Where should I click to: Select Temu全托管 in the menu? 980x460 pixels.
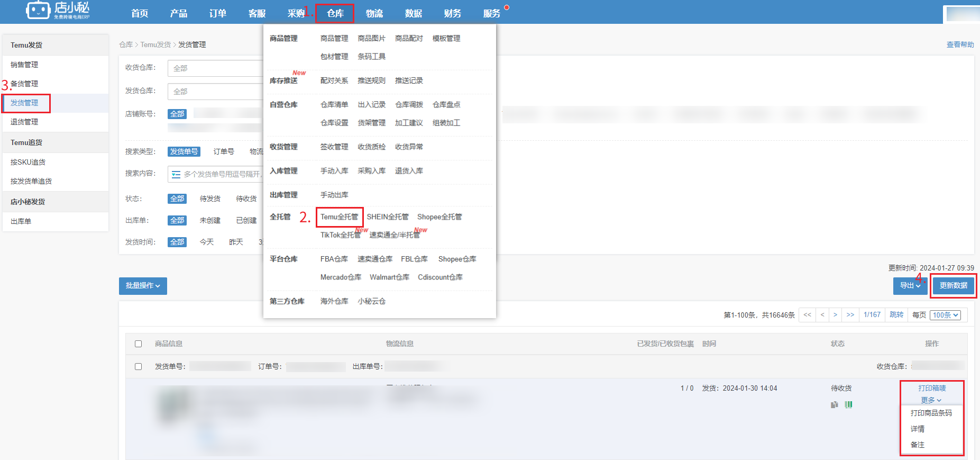point(340,217)
